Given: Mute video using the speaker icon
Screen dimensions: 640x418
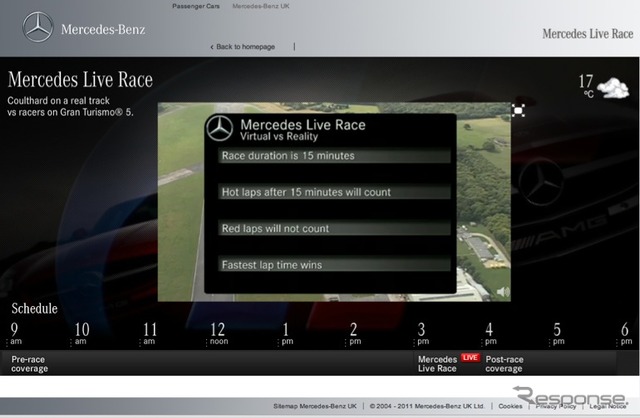Looking at the screenshot, I should (x=503, y=291).
